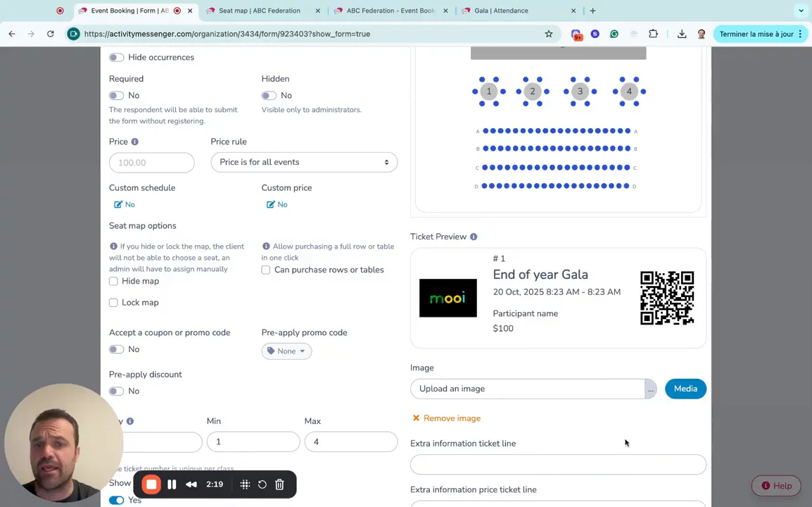
Task: Click the Remove image link
Action: (446, 418)
